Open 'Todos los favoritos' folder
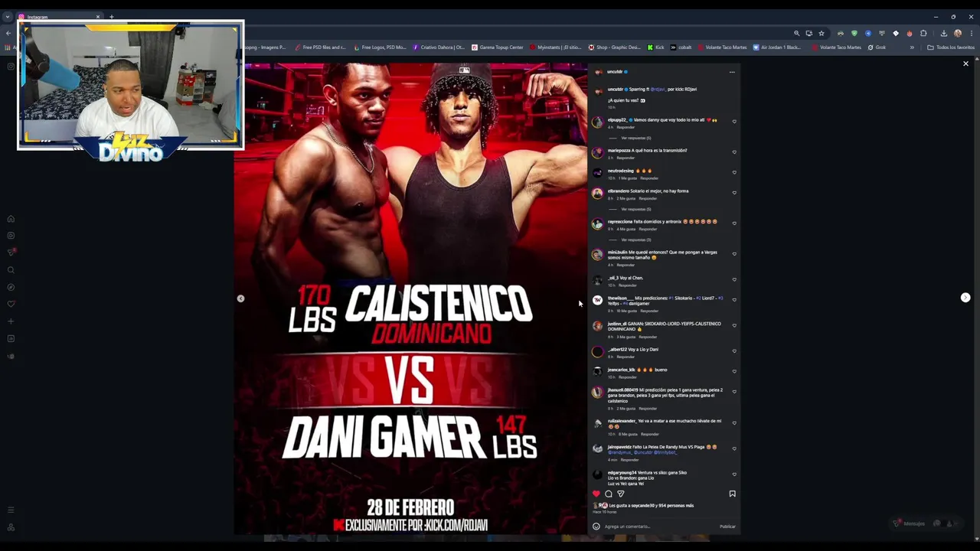This screenshot has width=980, height=551. 951,47
